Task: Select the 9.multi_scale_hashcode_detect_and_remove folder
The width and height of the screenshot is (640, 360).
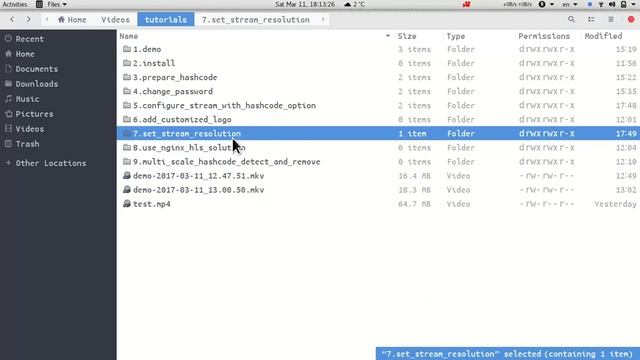Action: tap(227, 162)
